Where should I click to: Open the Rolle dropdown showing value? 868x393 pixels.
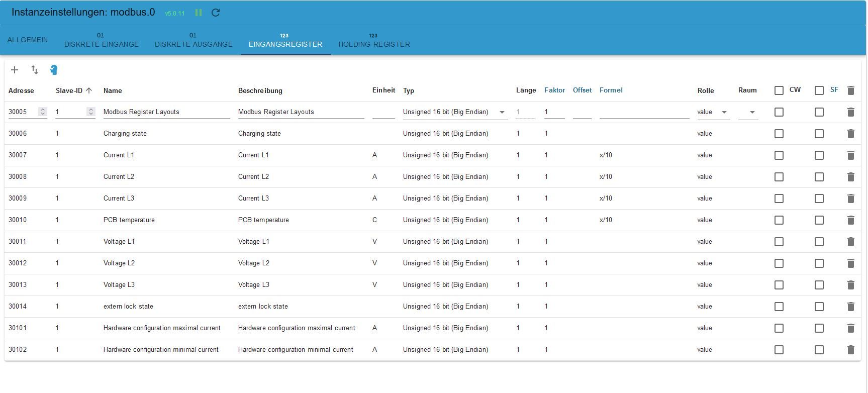pos(713,112)
